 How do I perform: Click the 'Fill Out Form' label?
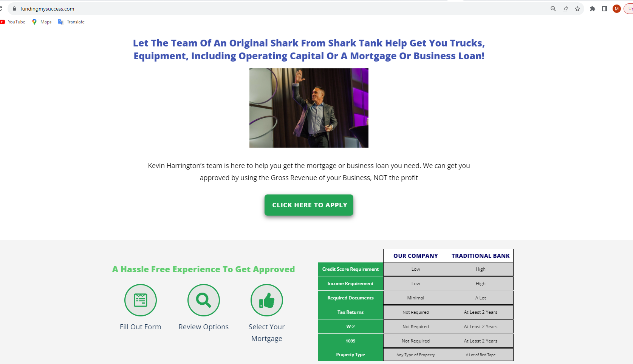click(x=141, y=327)
